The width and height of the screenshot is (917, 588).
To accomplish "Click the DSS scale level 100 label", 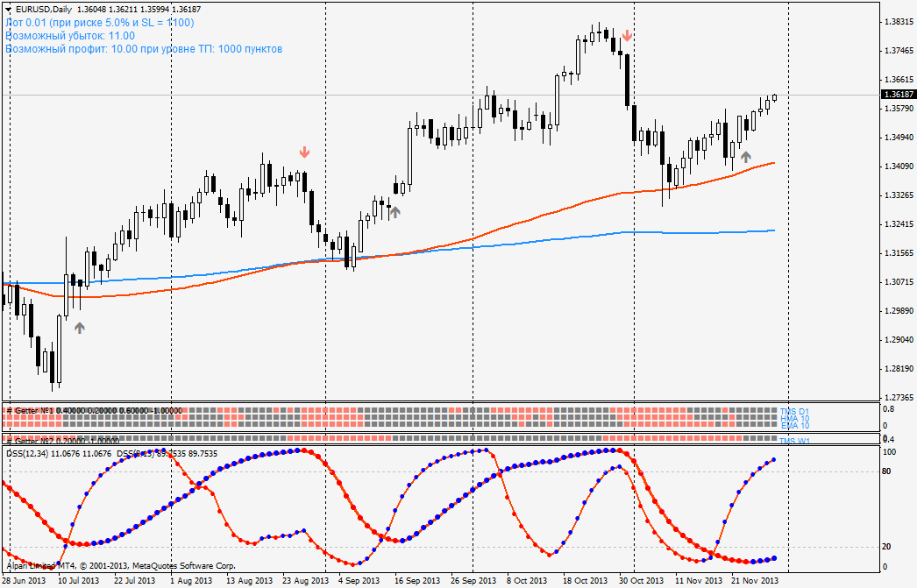I will [889, 452].
